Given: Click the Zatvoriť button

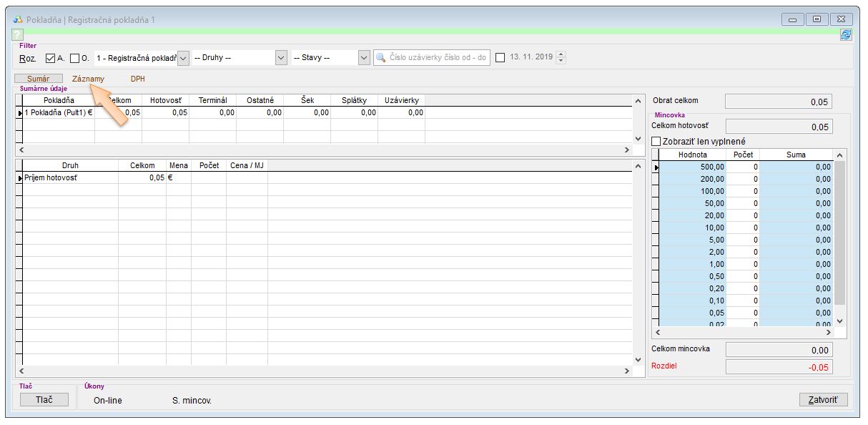Looking at the screenshot, I should pyautogui.click(x=822, y=400).
